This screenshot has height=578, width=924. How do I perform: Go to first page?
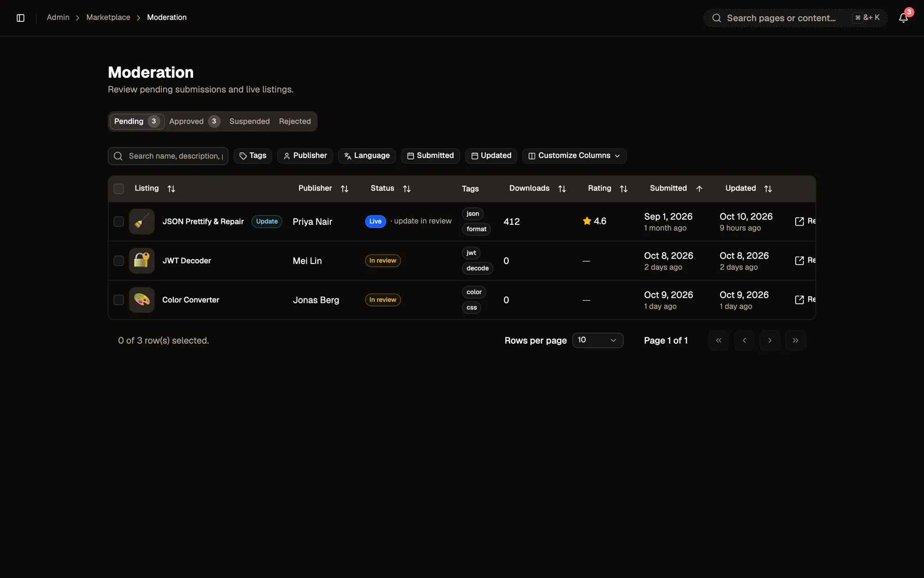pos(718,340)
